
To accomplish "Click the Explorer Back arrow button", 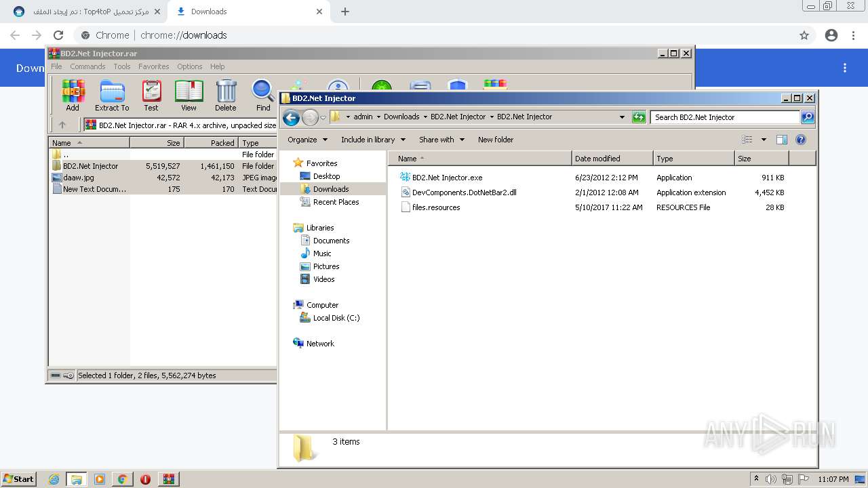I will point(291,117).
